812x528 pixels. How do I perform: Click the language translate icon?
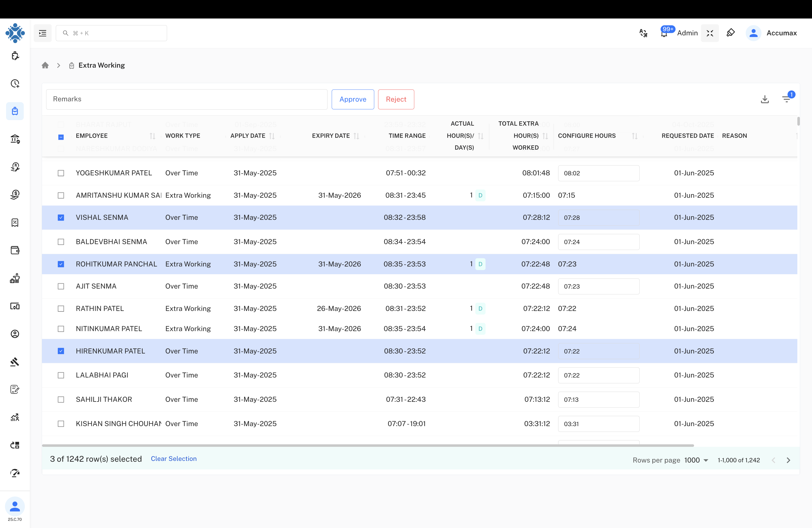[x=643, y=33]
